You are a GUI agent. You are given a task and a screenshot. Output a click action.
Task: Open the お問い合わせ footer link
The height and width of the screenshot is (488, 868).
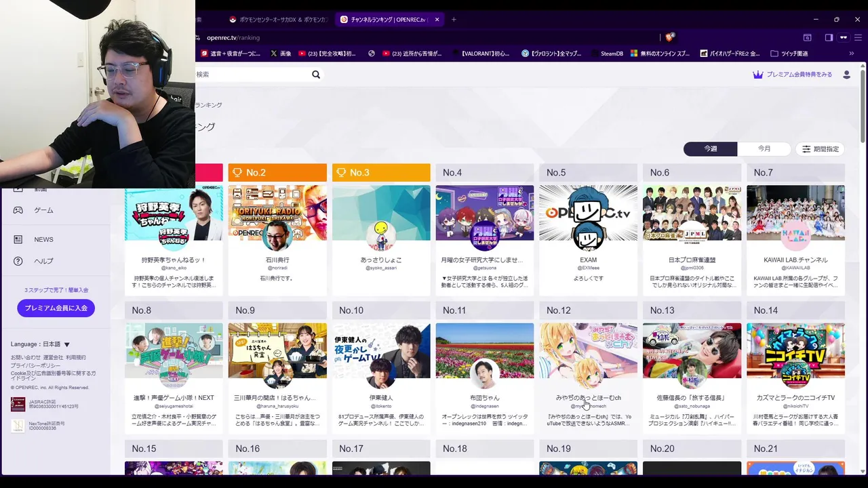25,357
